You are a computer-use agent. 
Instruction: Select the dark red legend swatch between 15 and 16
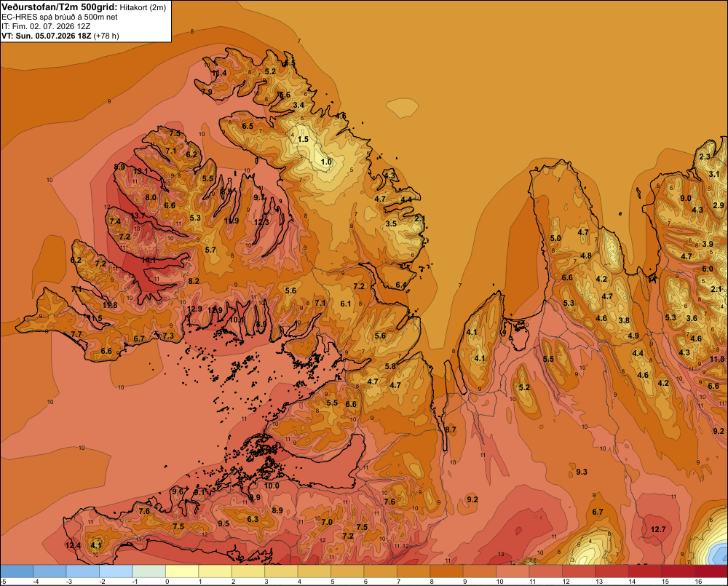(677, 571)
